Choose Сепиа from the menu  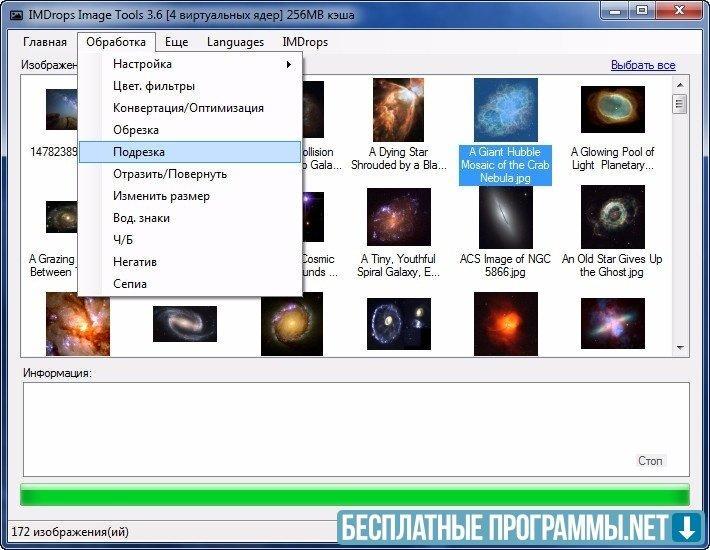tap(190, 284)
